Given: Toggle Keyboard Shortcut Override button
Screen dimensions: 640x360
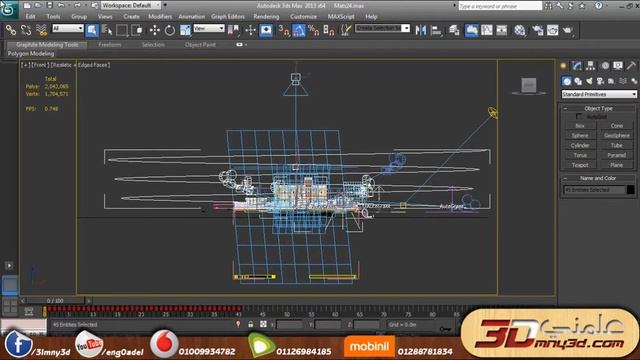Looking at the screenshot, I should click(266, 30).
